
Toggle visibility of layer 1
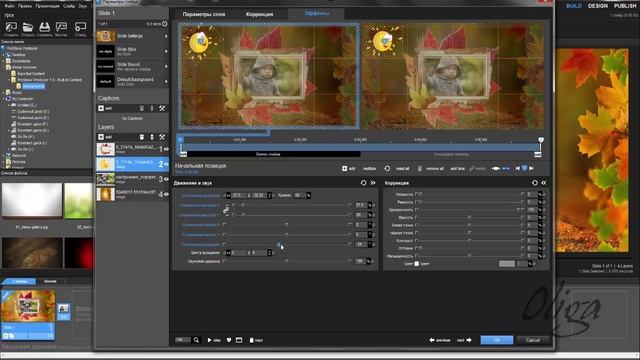coord(166,149)
